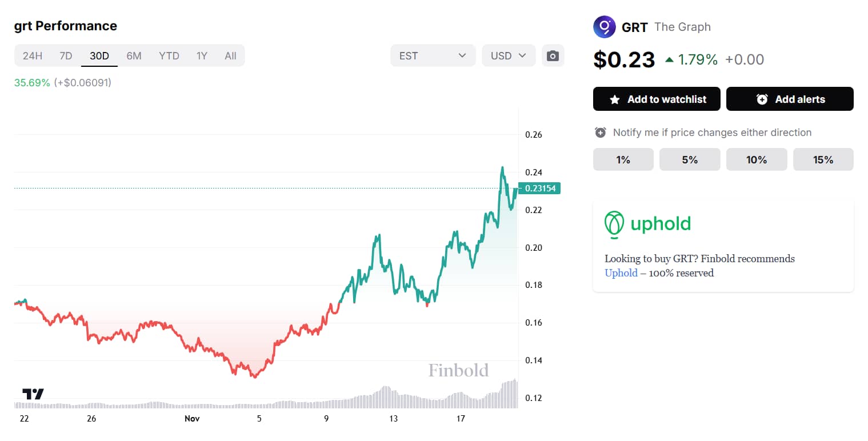
Task: Click the +0.00 price change value
Action: pyautogui.click(x=744, y=59)
